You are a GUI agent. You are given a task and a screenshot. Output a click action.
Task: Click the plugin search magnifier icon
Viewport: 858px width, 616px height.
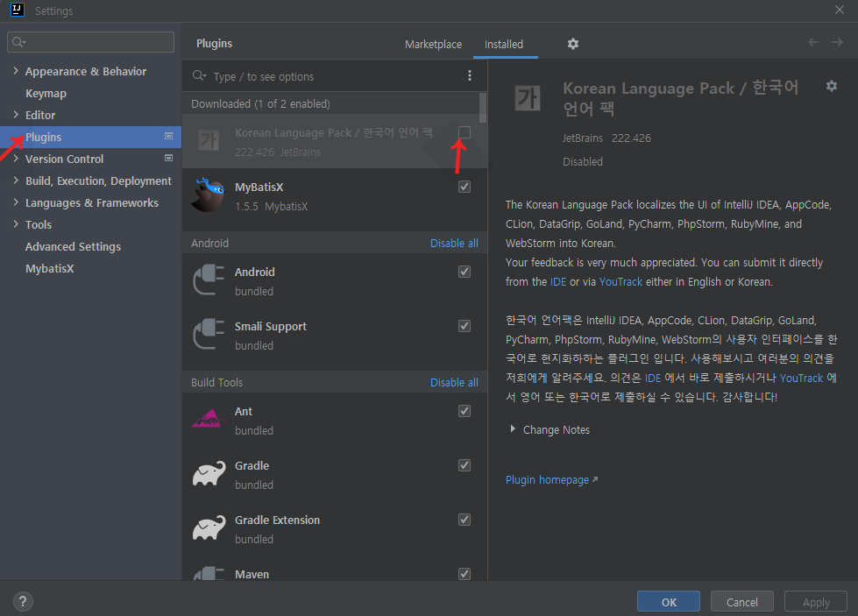199,75
